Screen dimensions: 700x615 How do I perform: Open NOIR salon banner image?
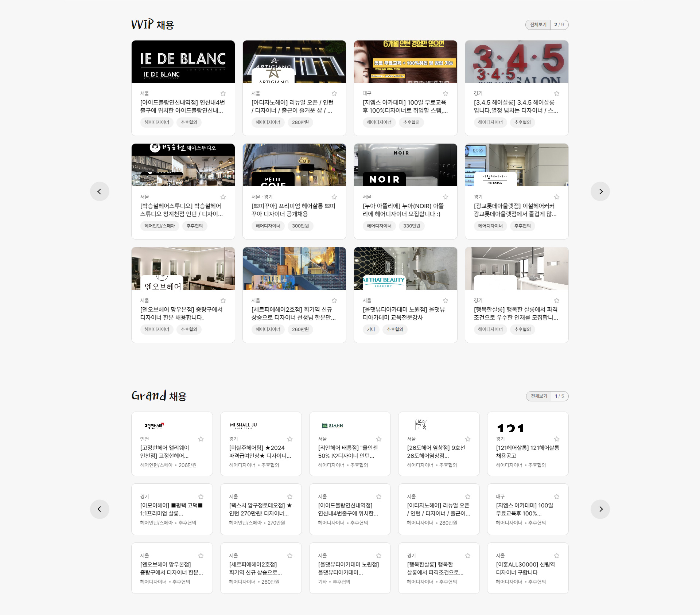click(405, 165)
